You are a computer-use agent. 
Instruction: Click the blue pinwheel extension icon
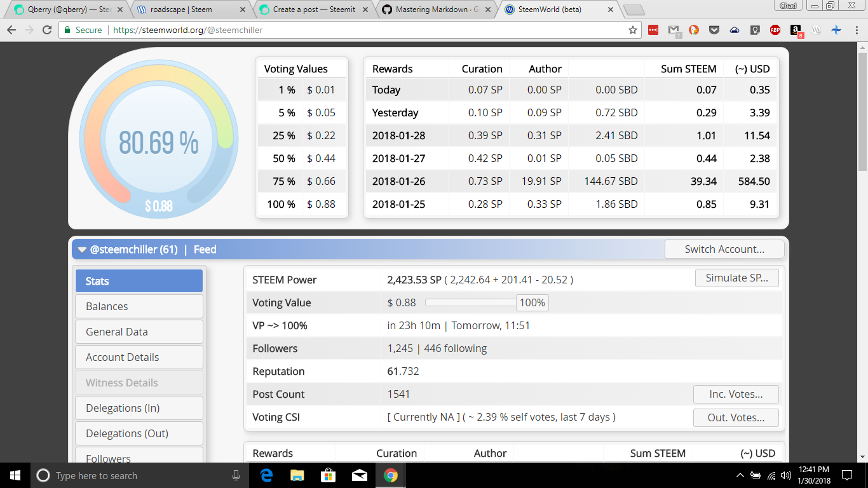836,30
